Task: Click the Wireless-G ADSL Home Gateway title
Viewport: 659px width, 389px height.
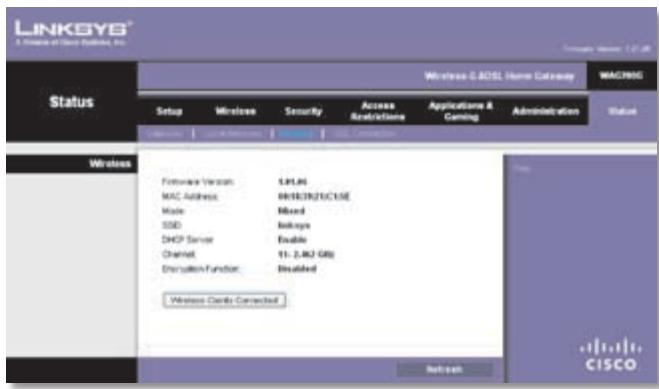Action: (x=499, y=76)
